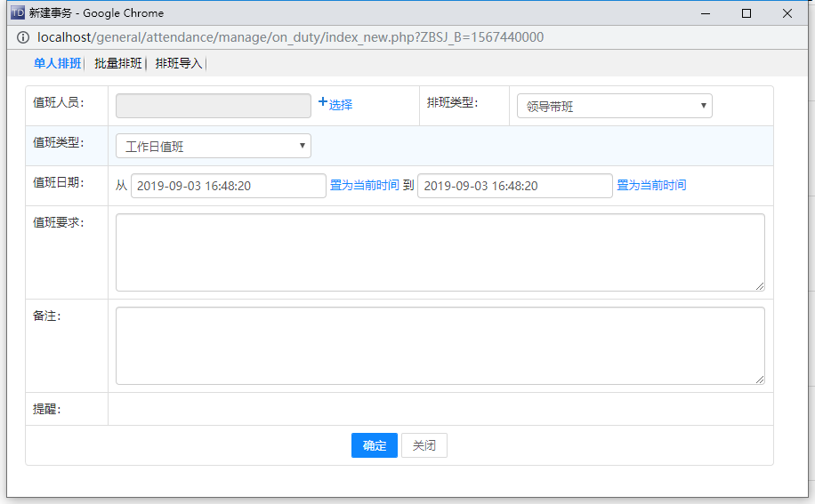
Task: Maximize the 新建事务 Chrome window
Action: pos(746,13)
